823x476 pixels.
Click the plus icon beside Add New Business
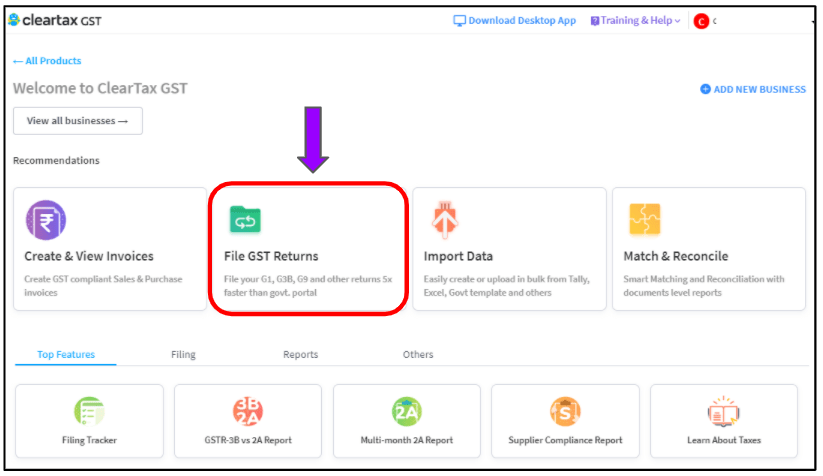705,89
